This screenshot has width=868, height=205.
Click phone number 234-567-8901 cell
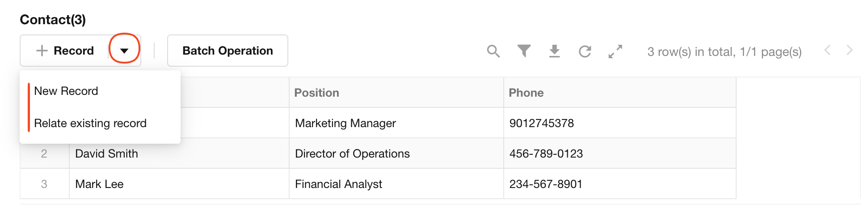546,184
